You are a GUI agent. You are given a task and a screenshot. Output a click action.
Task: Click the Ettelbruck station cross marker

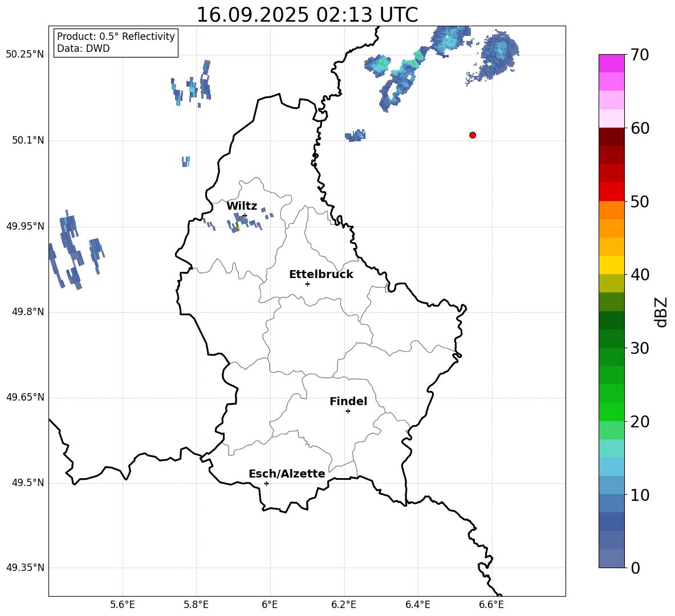tap(307, 284)
